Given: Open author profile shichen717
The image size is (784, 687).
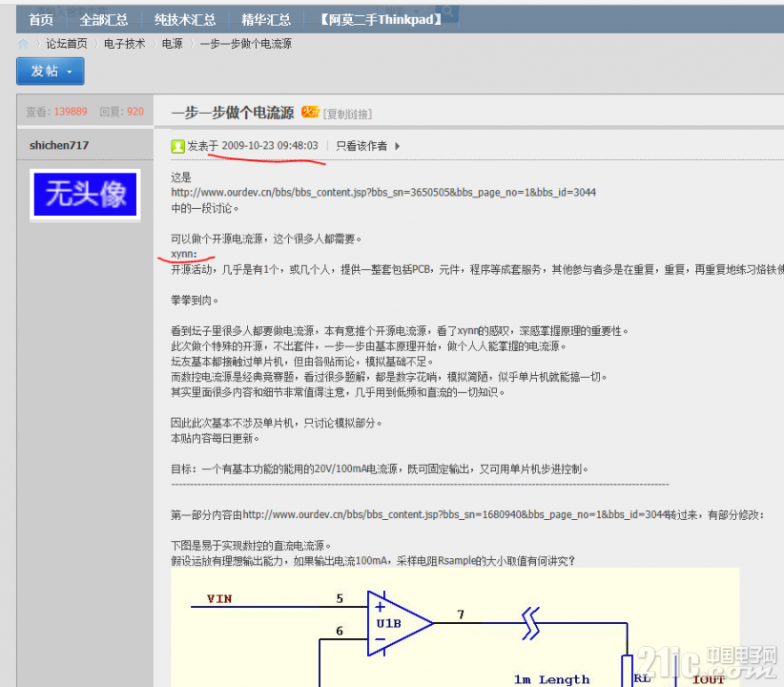Looking at the screenshot, I should point(59,146).
